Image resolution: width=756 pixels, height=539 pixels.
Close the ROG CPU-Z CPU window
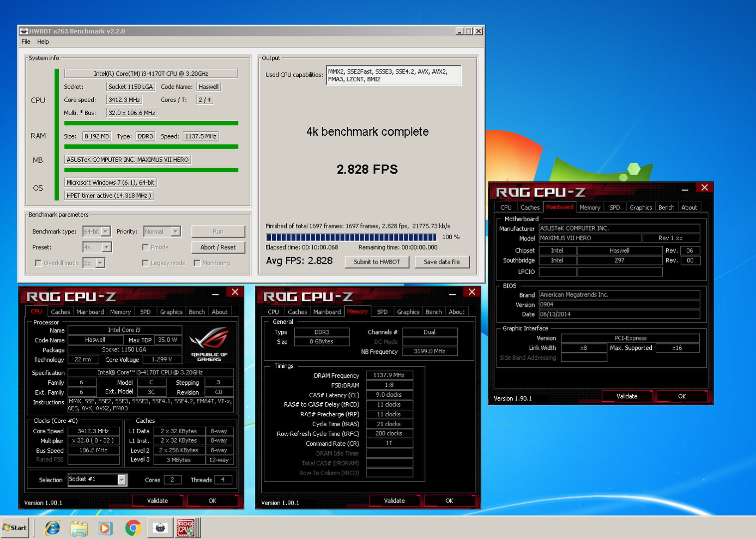click(x=235, y=292)
